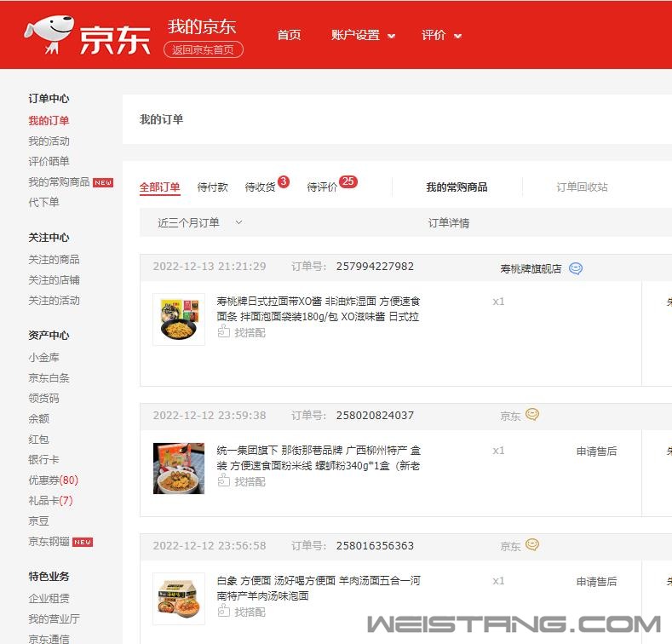Screen dimensions: 672x644
Task: Open 代下单 in sidebar
Action: pos(43,203)
